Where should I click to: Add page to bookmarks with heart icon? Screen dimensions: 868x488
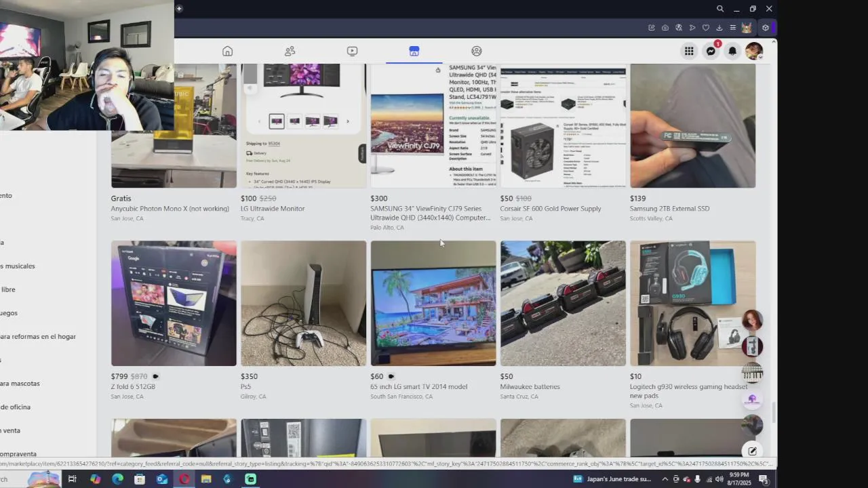(x=706, y=28)
